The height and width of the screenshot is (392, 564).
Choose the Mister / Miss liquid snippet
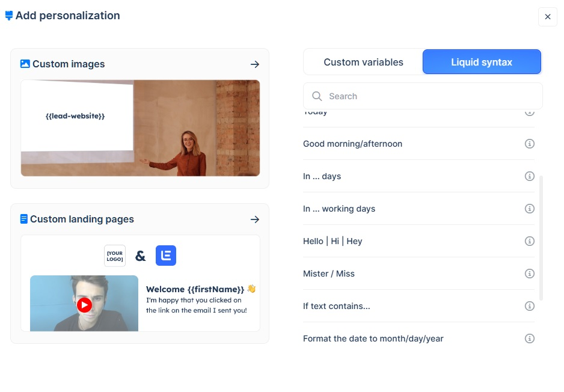coord(329,274)
